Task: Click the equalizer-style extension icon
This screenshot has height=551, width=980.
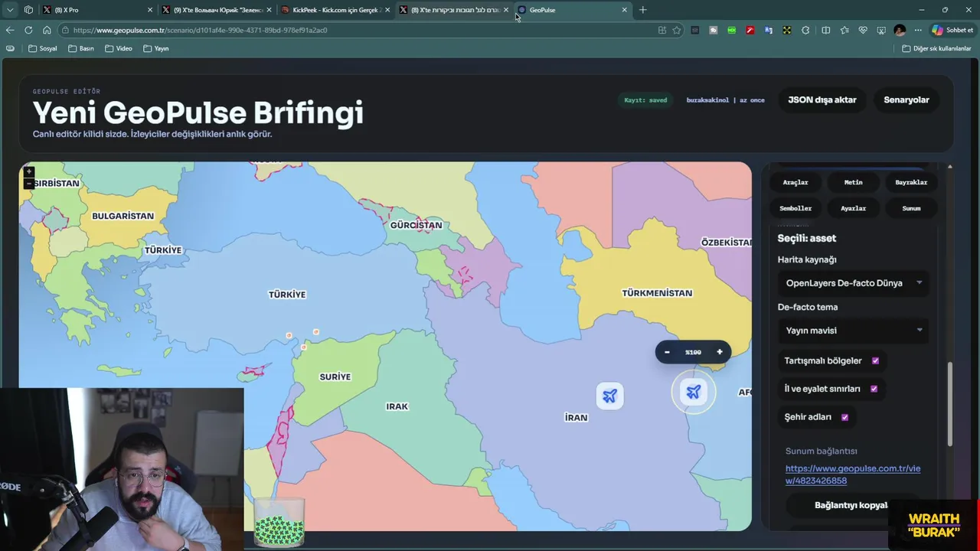Action: point(695,30)
